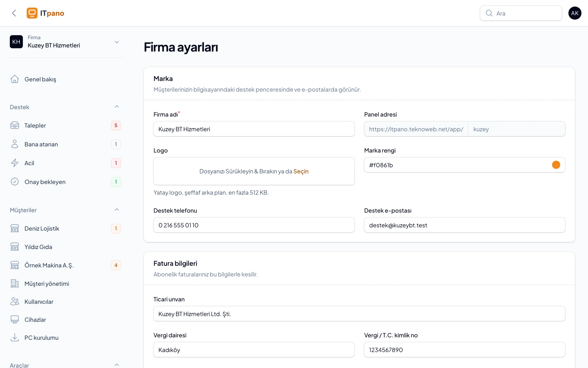The image size is (588, 368).
Task: Click the Seçin link to upload logo
Action: tap(301, 171)
